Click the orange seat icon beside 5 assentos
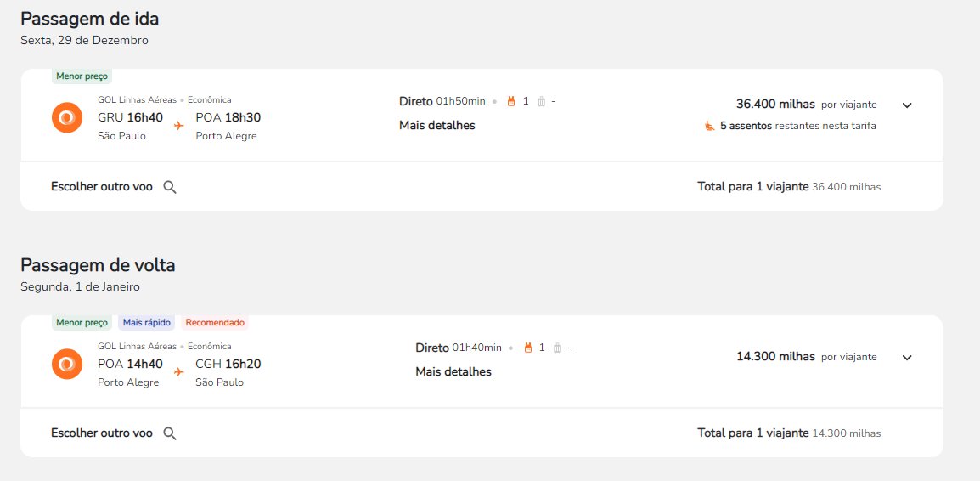The image size is (980, 481). click(709, 126)
